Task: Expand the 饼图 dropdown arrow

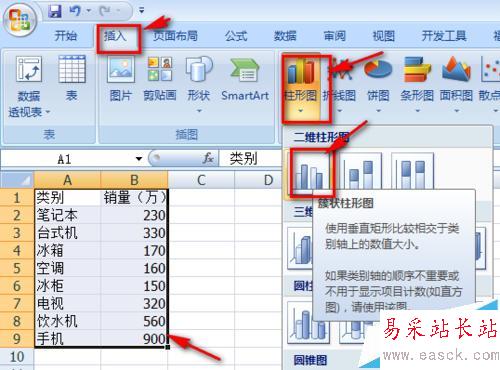Action: [x=378, y=111]
